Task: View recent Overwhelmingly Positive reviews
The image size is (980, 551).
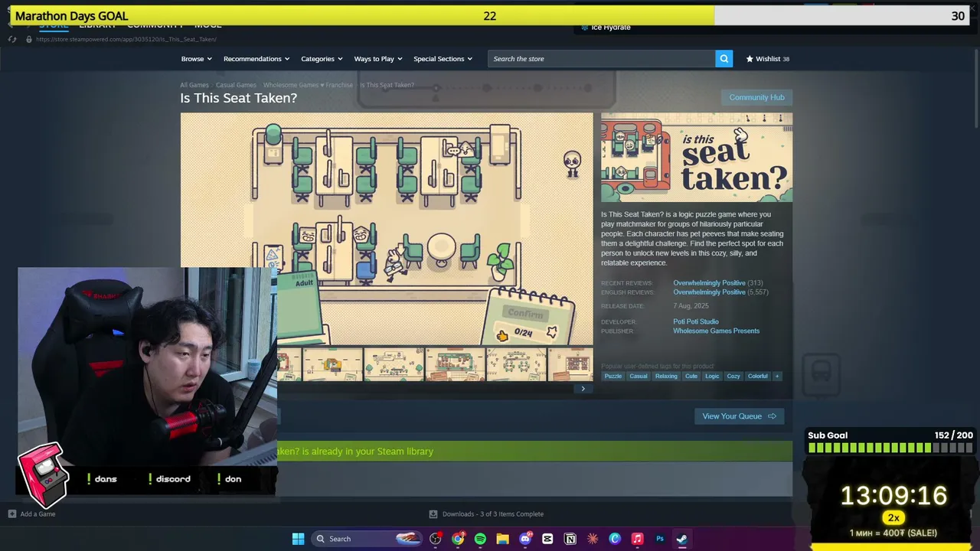Action: [709, 283]
